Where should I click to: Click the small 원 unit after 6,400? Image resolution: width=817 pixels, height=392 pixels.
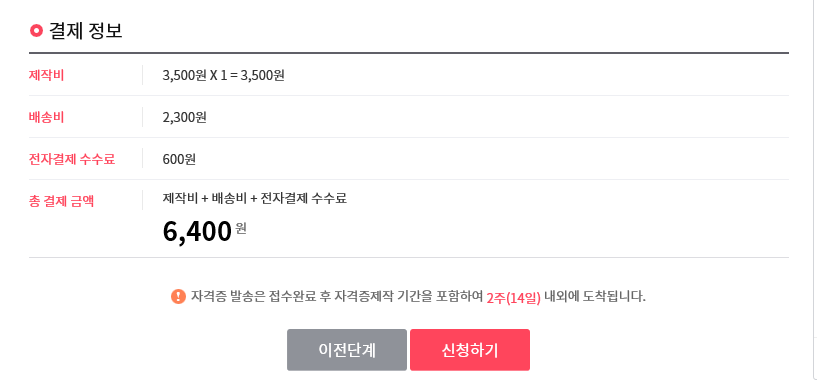(241, 228)
